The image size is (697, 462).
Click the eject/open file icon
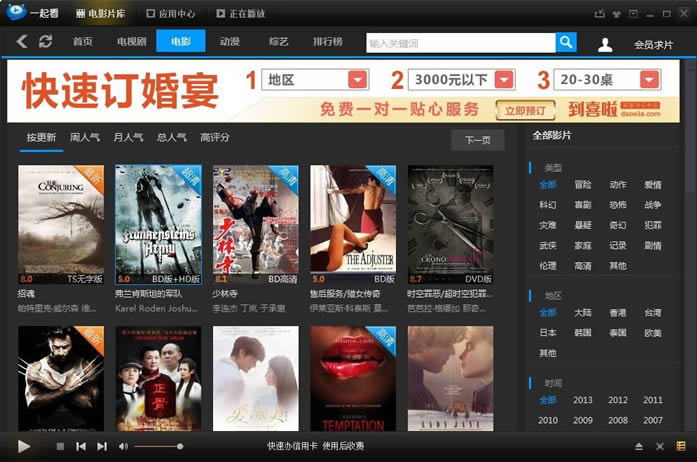[x=639, y=446]
